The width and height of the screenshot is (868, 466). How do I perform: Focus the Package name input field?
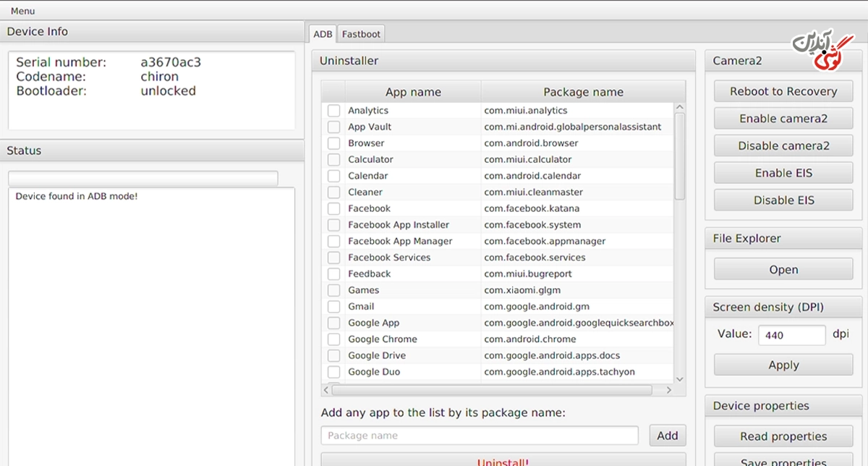tap(480, 436)
